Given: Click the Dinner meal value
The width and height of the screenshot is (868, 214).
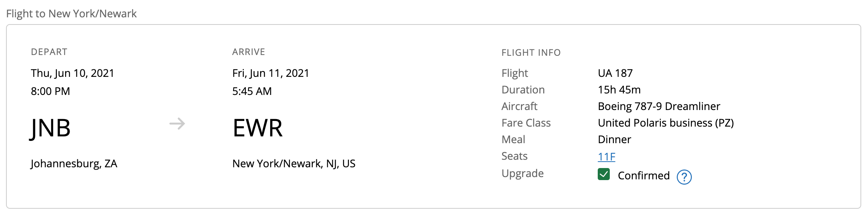Looking at the screenshot, I should click(614, 139).
